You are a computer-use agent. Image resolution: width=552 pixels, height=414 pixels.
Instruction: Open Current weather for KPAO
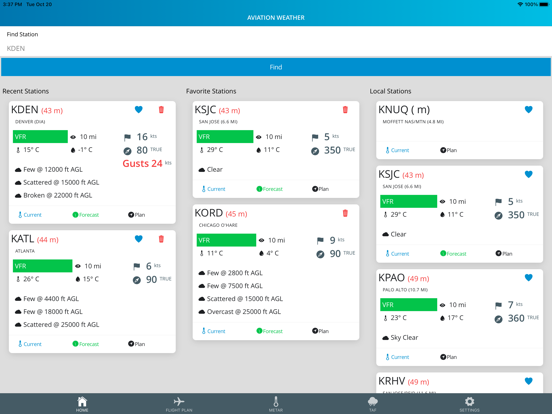[x=397, y=357]
